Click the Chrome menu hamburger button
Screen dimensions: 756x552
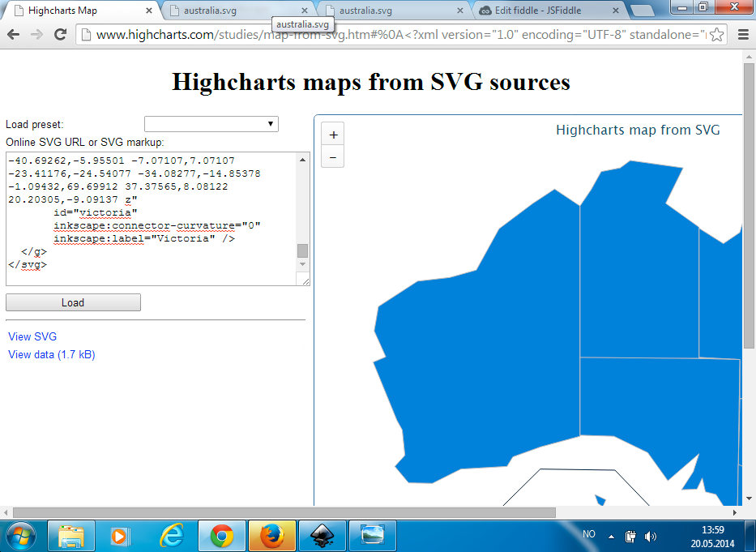tap(742, 35)
